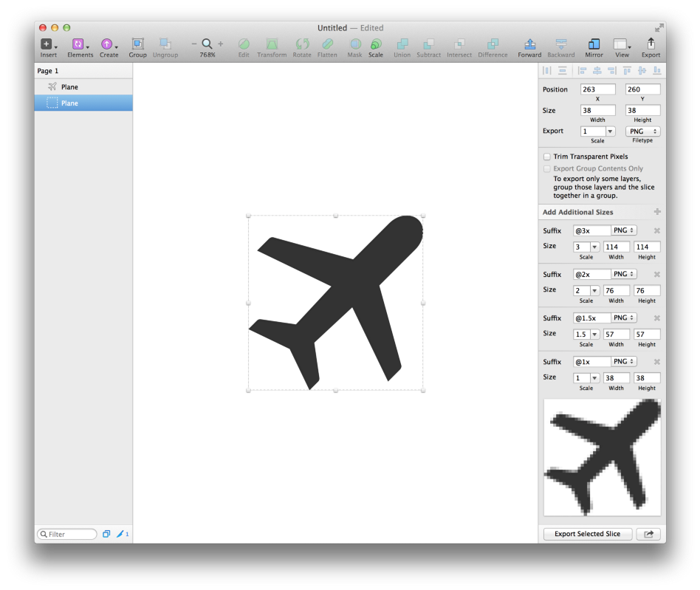Open the @1x format PNG dropdown

point(623,362)
